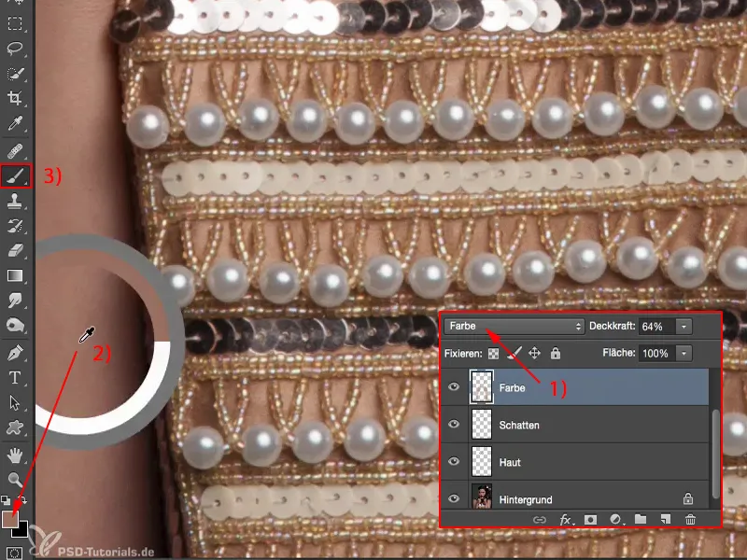
Task: Select the Zoom magnifier tool
Action: pyautogui.click(x=15, y=480)
